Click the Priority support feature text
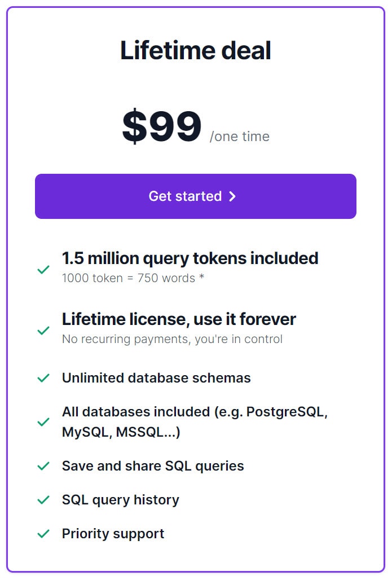 113,534
